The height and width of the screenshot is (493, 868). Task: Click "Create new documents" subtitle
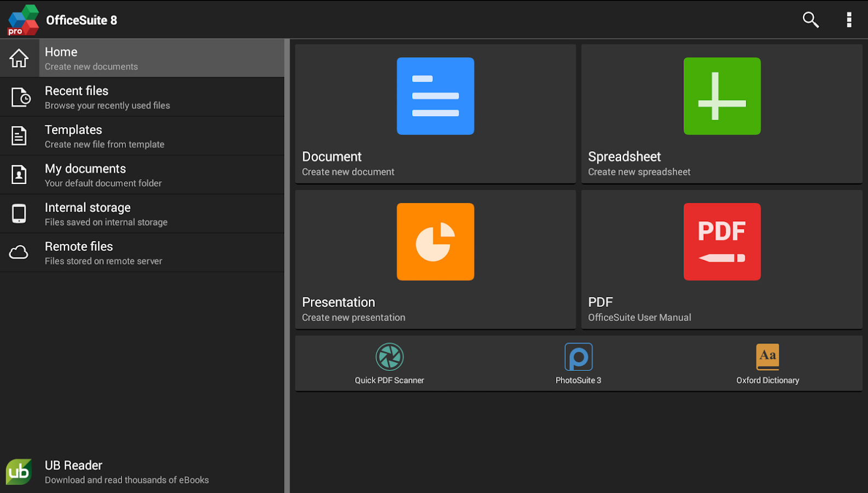click(x=91, y=67)
